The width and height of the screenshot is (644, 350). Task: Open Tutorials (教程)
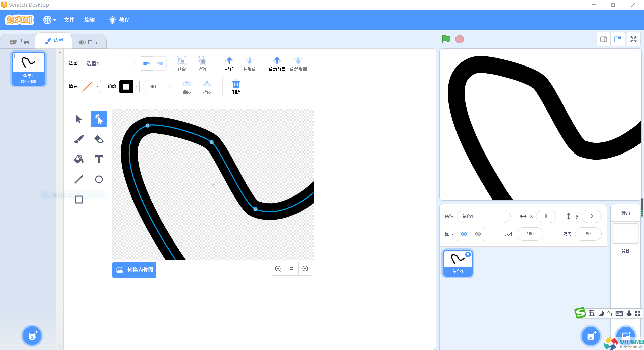tap(119, 20)
